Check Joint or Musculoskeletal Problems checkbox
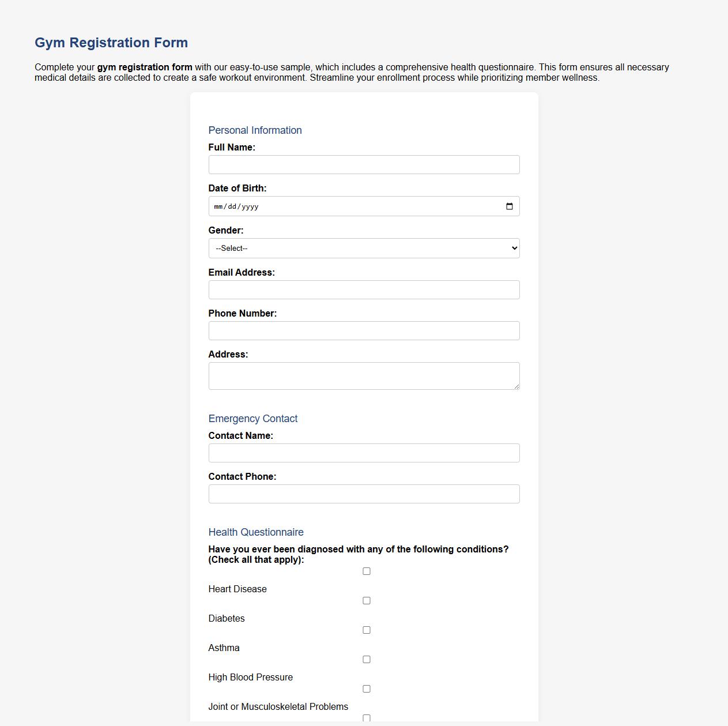 366,689
